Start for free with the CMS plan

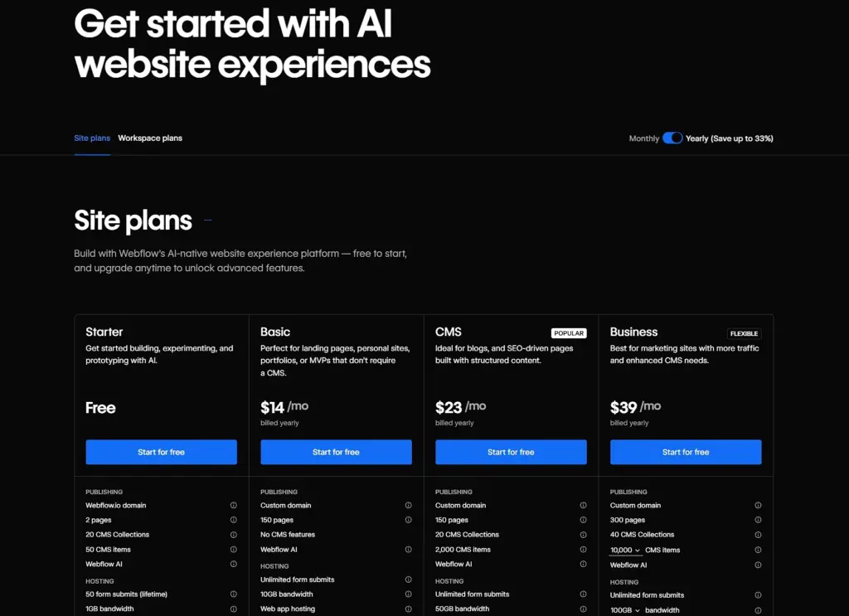pyautogui.click(x=511, y=452)
